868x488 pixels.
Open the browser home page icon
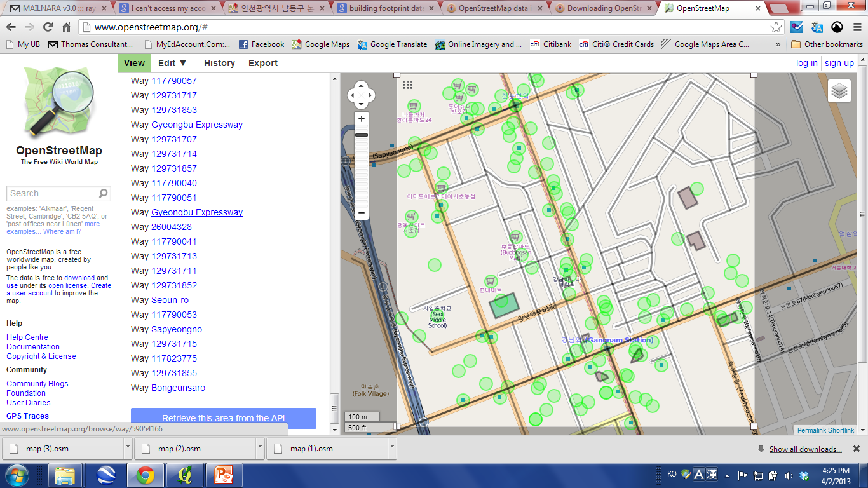(x=66, y=27)
